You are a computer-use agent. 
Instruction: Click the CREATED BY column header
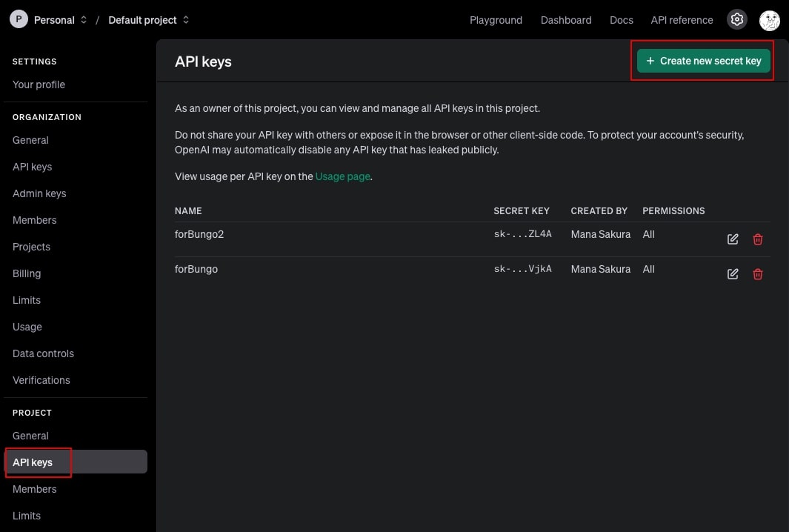tap(599, 211)
